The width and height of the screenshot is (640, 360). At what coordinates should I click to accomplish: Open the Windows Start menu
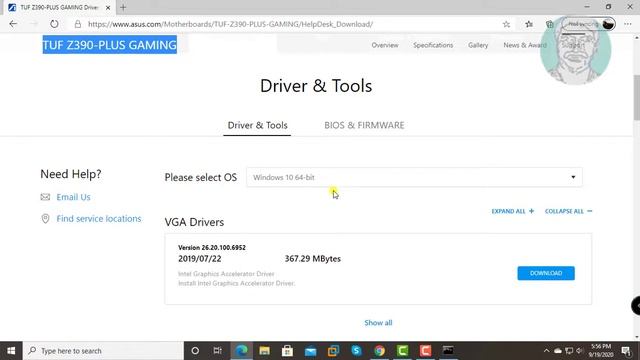(x=11, y=351)
